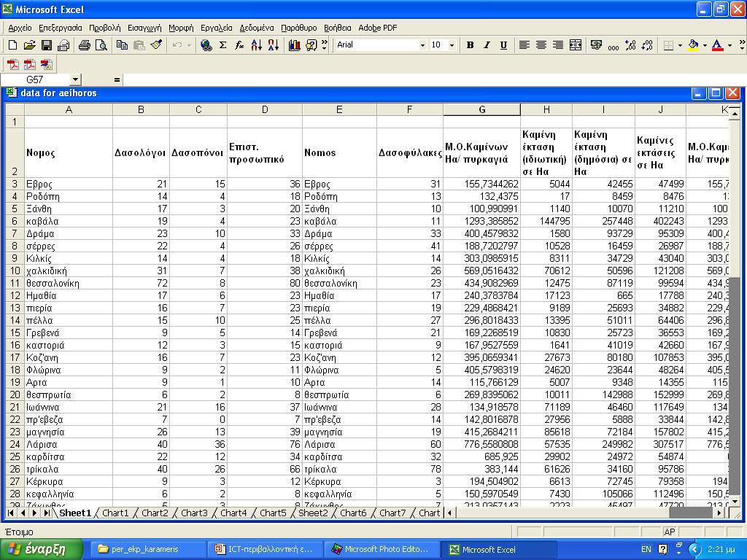Convert to Adobe PDF using first PDF icon
The height and width of the screenshot is (560, 747).
(13, 64)
